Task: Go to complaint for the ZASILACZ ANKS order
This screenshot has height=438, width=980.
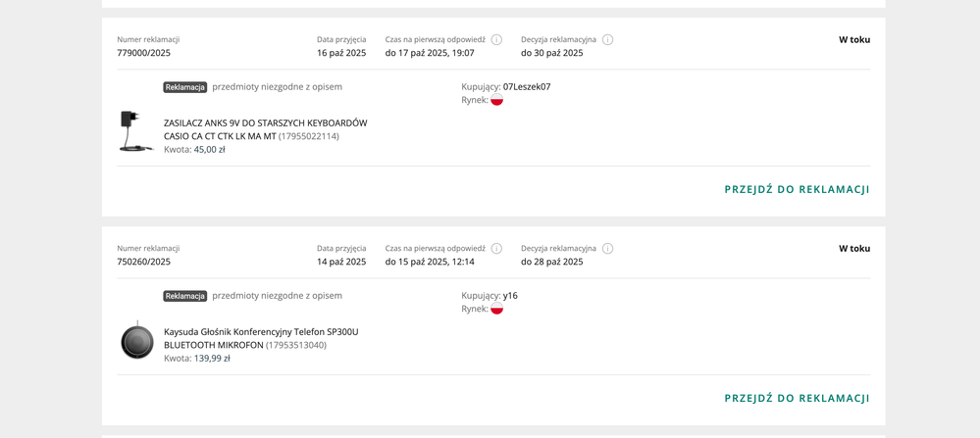Action: [x=797, y=189]
